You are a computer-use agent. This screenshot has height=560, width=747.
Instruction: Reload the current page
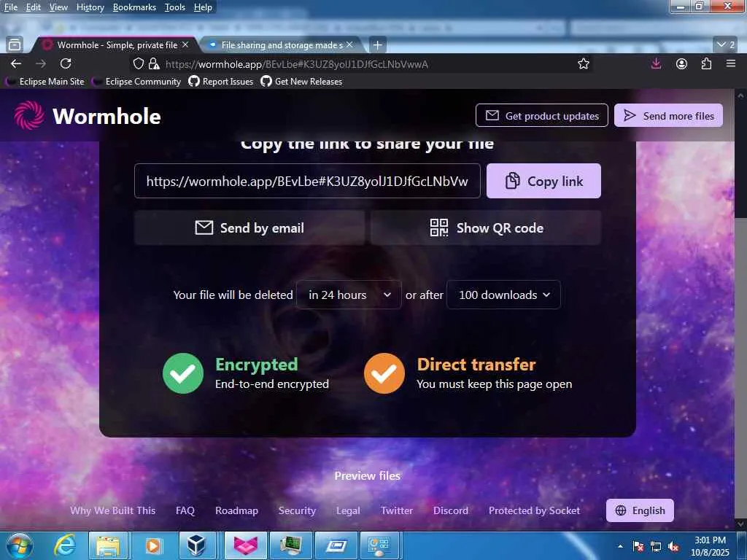[x=66, y=63]
